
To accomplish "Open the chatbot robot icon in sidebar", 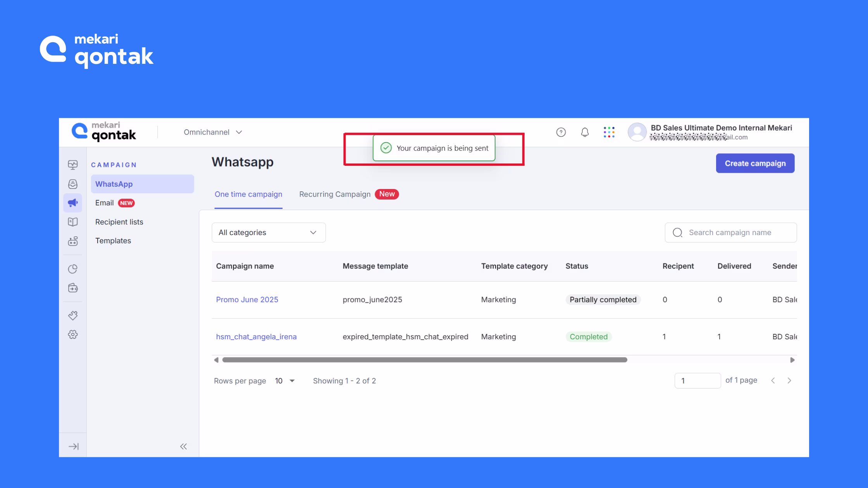I will click(x=73, y=241).
